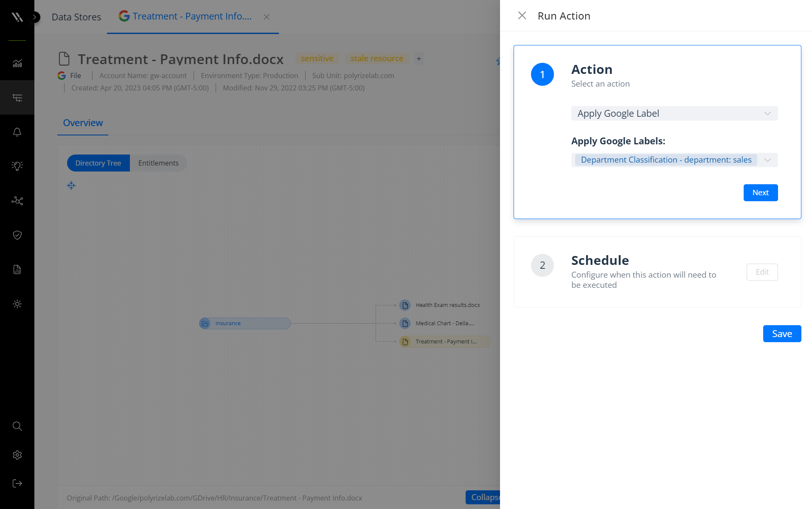Open the reports document sidebar icon
Image resolution: width=812 pixels, height=509 pixels.
click(x=17, y=270)
